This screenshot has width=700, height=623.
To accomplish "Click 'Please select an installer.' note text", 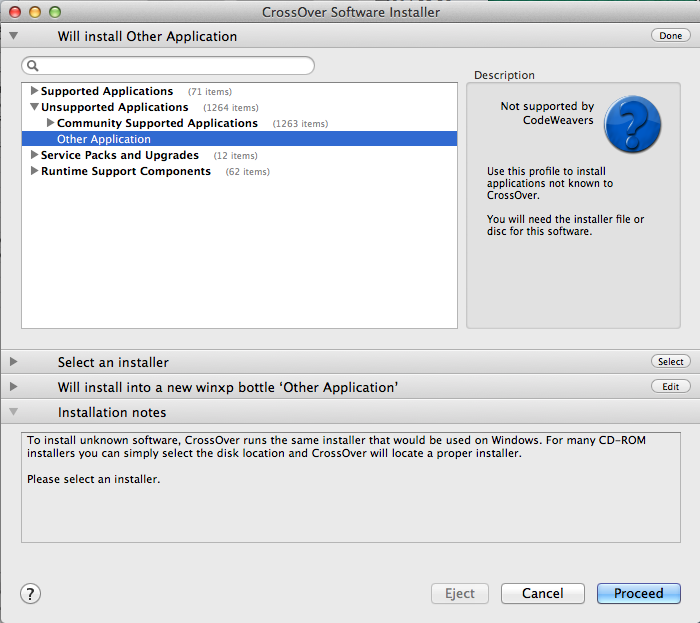I will (93, 479).
